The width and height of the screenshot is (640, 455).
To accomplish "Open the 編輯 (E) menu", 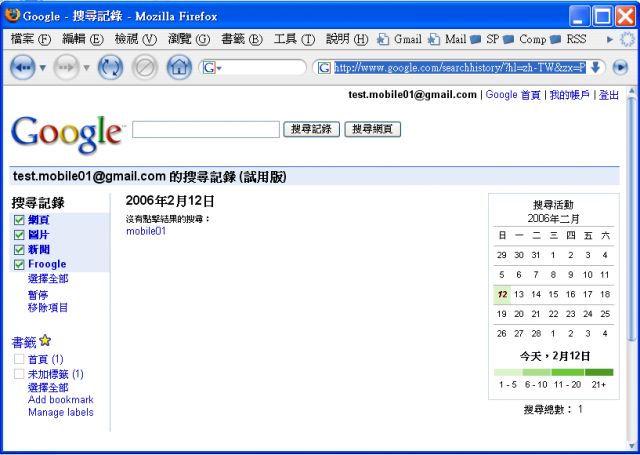I will point(83,39).
